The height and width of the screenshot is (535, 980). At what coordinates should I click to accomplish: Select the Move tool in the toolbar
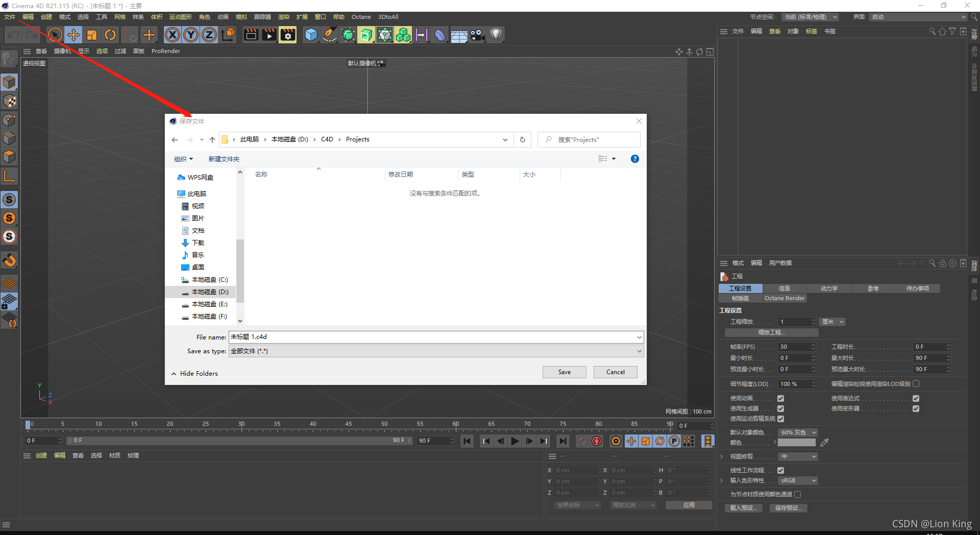(x=73, y=35)
